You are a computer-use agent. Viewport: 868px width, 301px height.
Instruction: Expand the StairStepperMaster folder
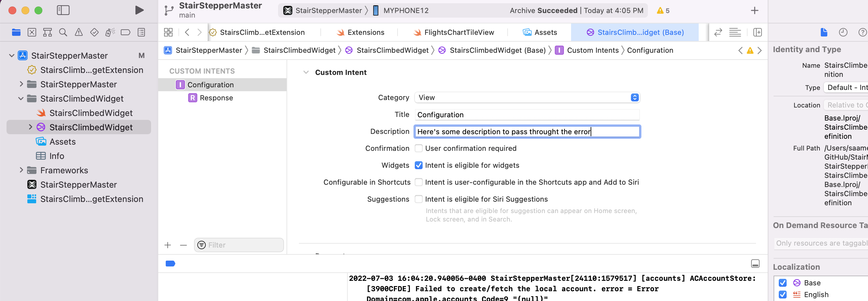21,84
